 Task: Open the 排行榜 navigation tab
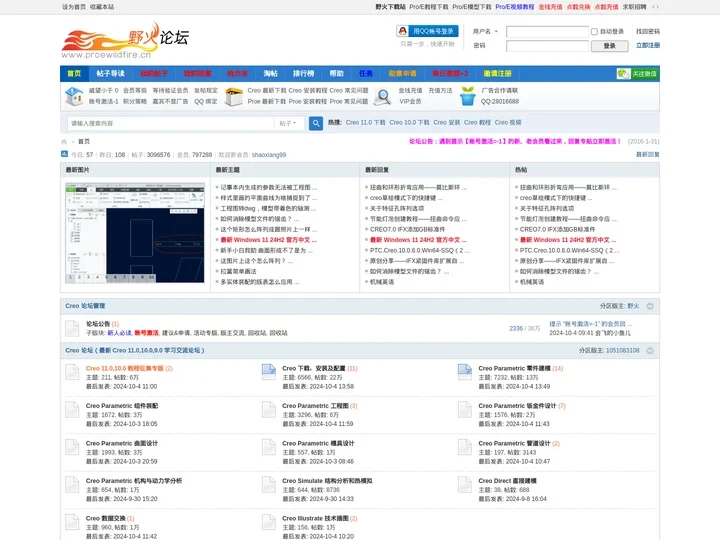(304, 73)
